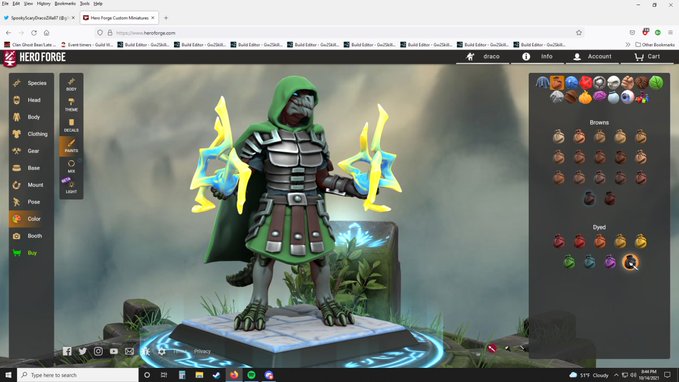Choose the blue gem material category
Screen dimensions: 679x382
[572, 82]
